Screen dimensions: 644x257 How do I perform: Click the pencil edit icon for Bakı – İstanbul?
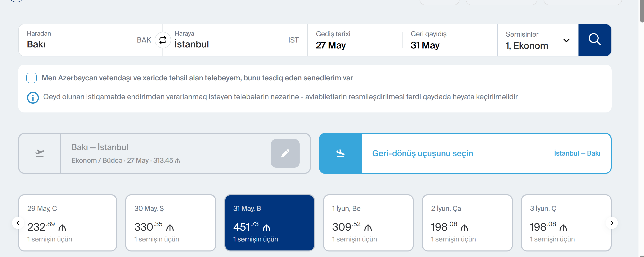(x=285, y=153)
